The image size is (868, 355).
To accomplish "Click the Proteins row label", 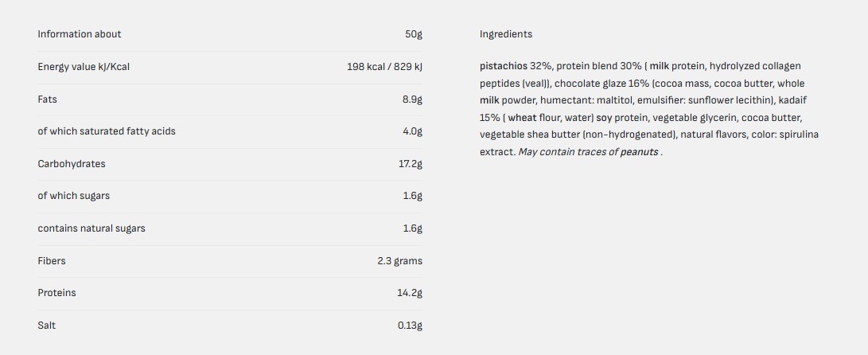I will (57, 293).
